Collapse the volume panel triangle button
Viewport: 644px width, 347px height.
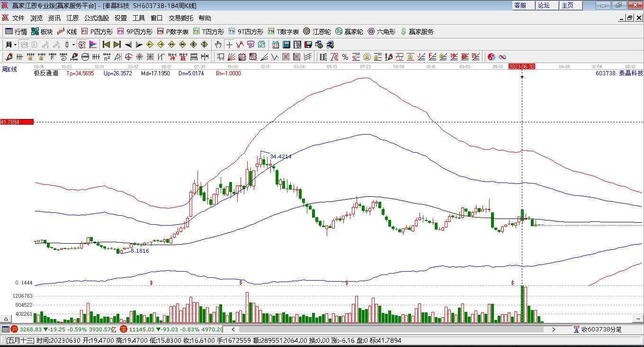click(x=7, y=319)
